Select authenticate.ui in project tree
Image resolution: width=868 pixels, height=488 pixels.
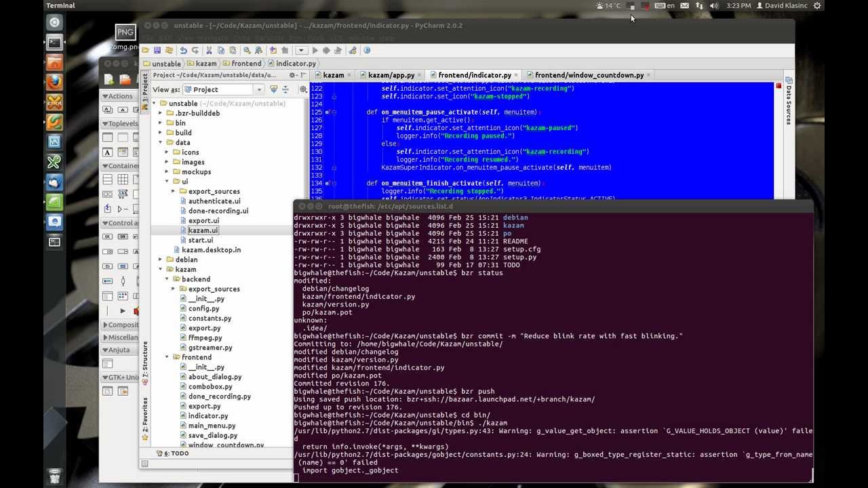click(214, 201)
